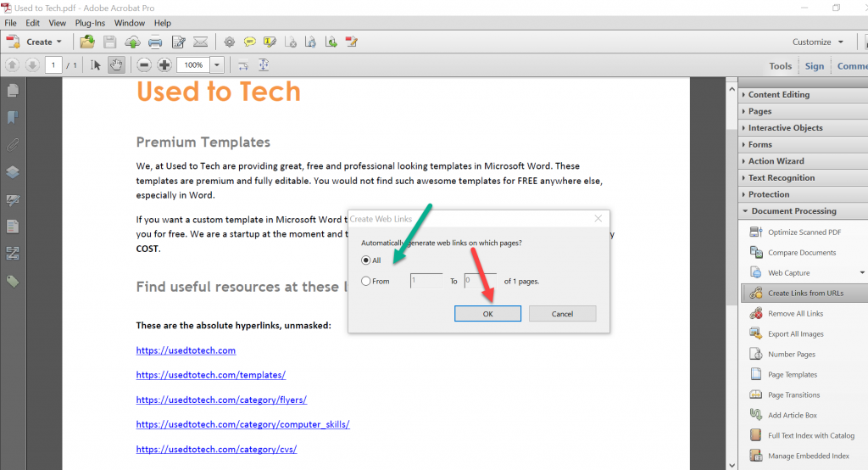Select the From page range radio button
This screenshot has width=868, height=470.
tap(365, 281)
